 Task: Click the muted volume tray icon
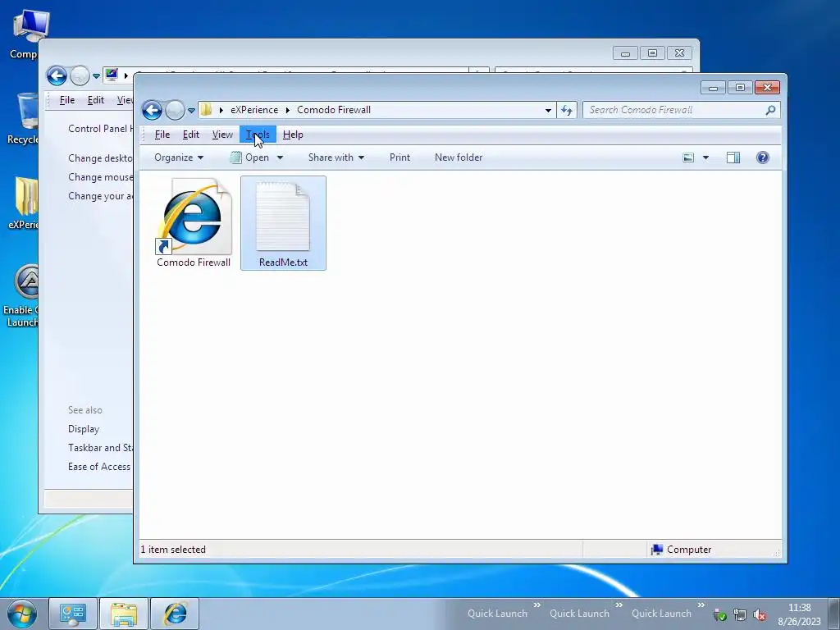click(x=759, y=614)
